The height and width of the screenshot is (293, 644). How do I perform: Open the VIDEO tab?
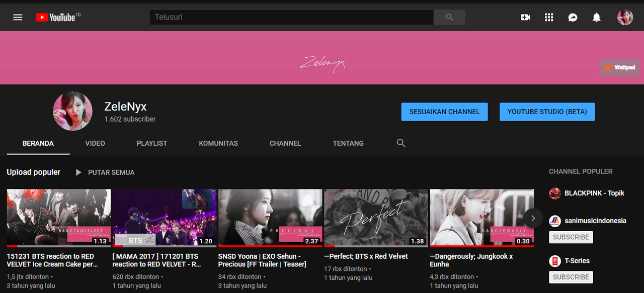pyautogui.click(x=95, y=143)
